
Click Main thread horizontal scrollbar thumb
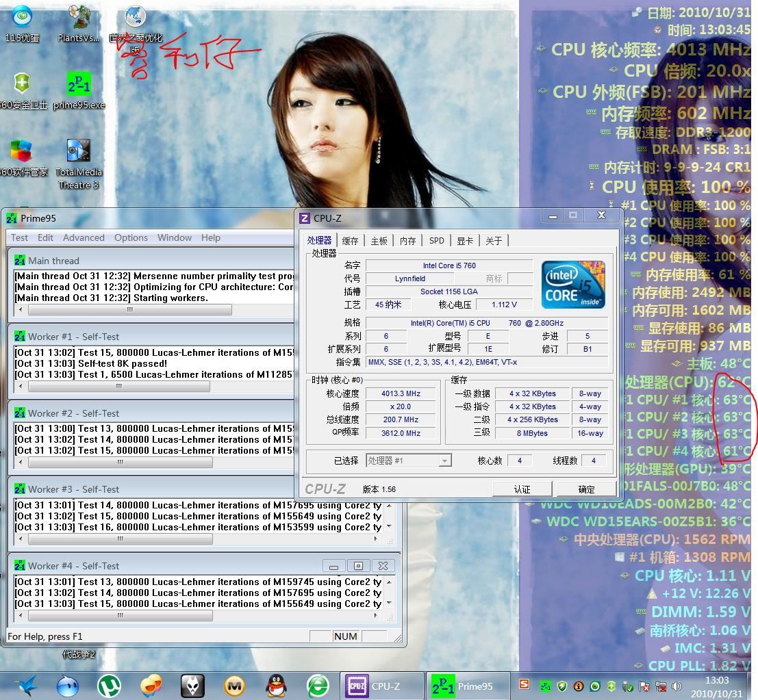[x=129, y=310]
